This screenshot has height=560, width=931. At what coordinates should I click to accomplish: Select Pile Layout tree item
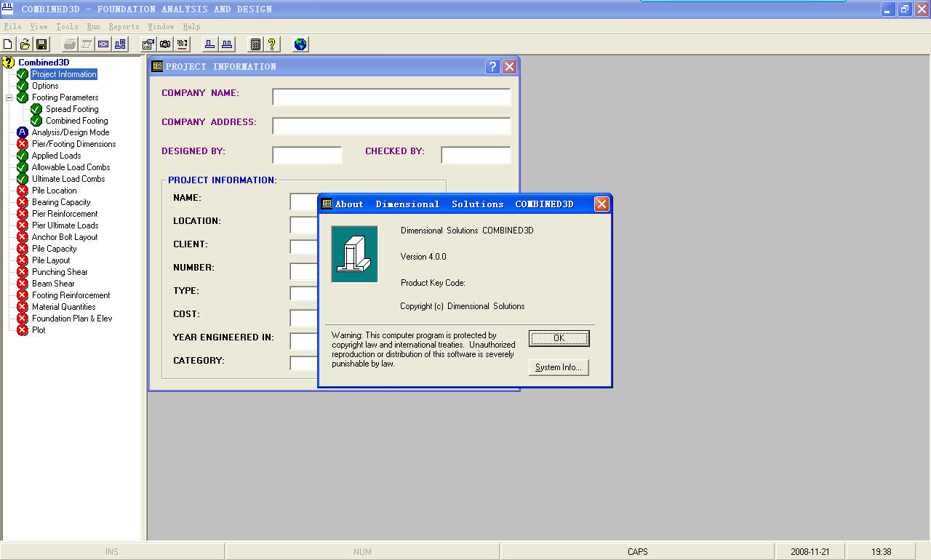coord(51,260)
